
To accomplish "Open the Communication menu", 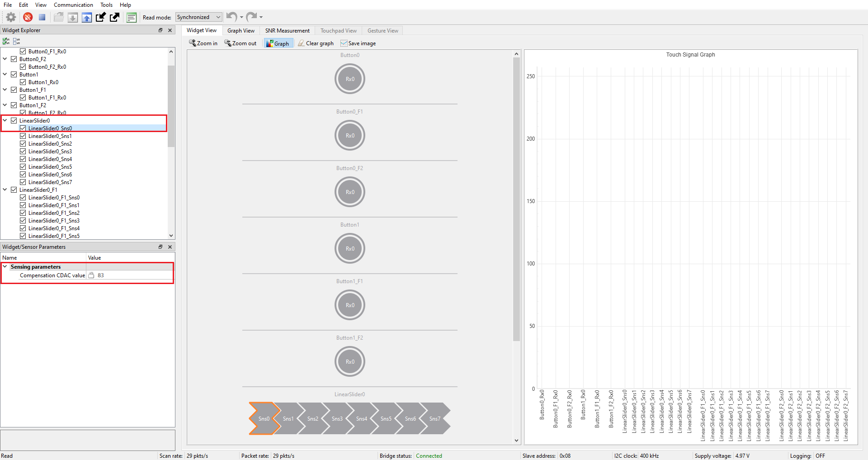I will [73, 5].
